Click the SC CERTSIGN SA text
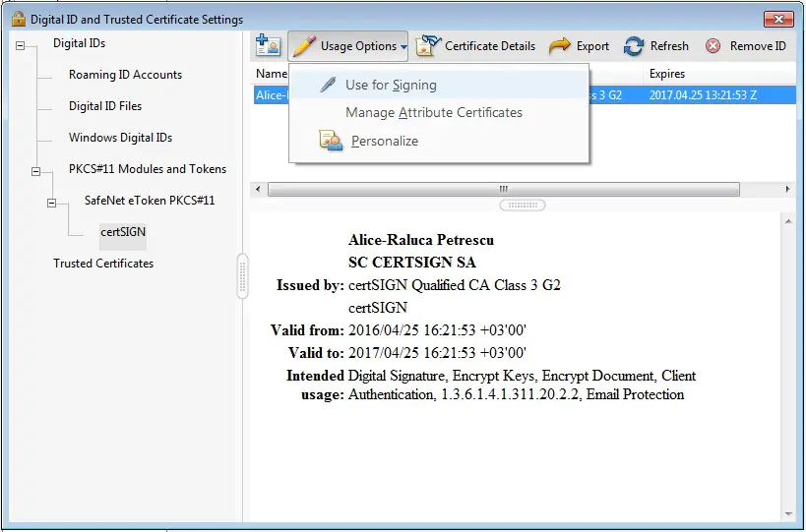This screenshot has width=806, height=532. (411, 263)
